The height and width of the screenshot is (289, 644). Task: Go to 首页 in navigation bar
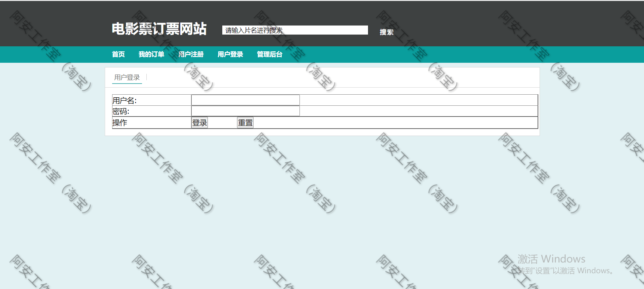(118, 54)
